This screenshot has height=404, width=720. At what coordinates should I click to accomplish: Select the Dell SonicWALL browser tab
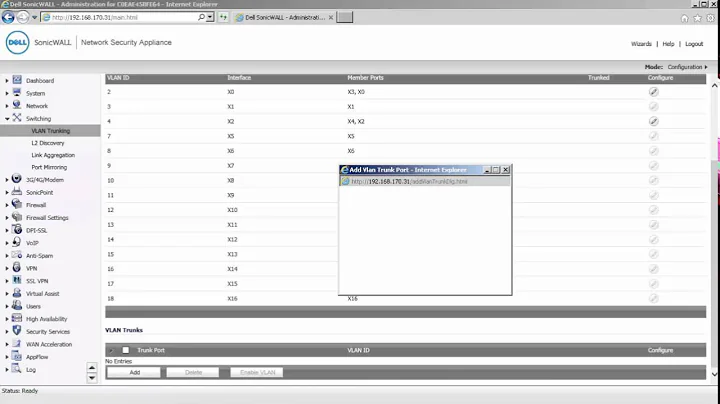[x=284, y=17]
